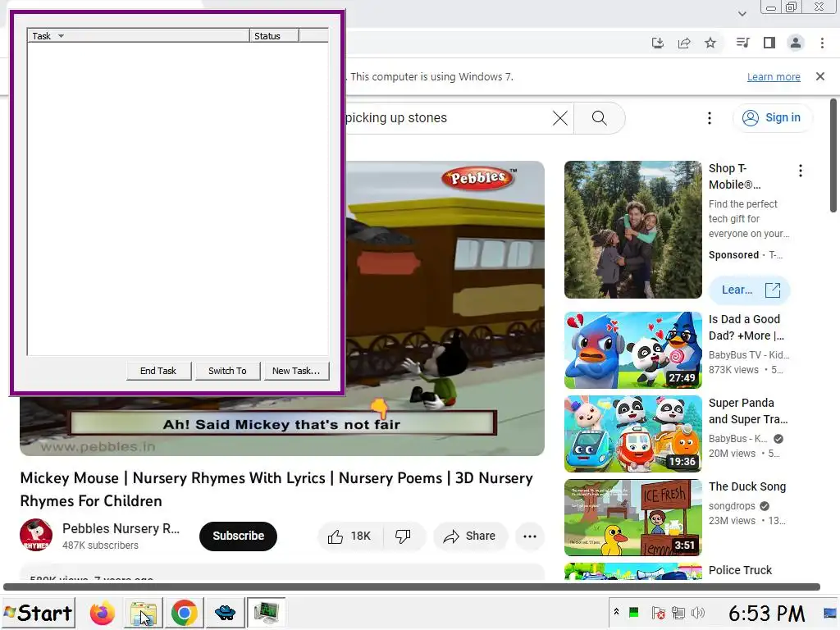Click YouTube search field text
This screenshot has width=840, height=630.
[x=396, y=118]
